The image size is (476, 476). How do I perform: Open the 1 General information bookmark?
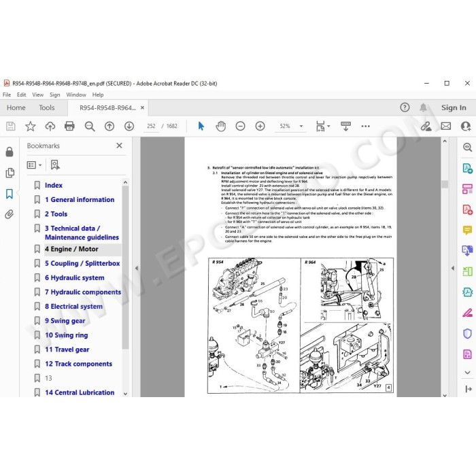80,199
